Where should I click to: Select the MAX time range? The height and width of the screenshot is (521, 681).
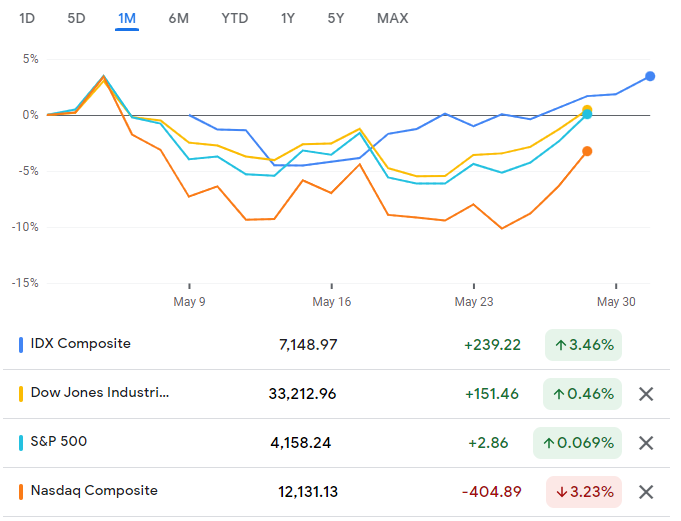click(392, 18)
